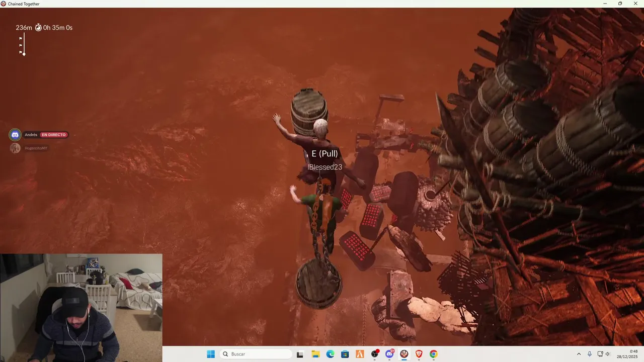Click the Discord overlay icon beside Andrés
This screenshot has height=362, width=644.
[x=16, y=135]
